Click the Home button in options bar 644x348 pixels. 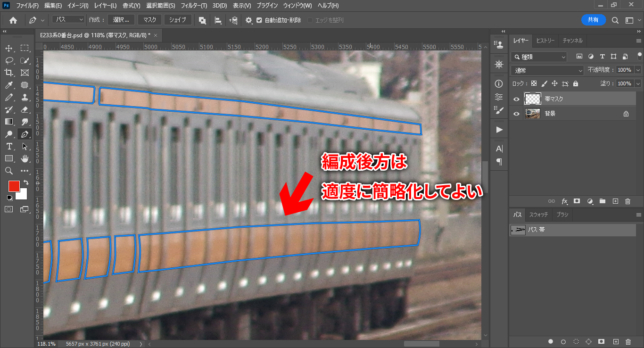[13, 20]
